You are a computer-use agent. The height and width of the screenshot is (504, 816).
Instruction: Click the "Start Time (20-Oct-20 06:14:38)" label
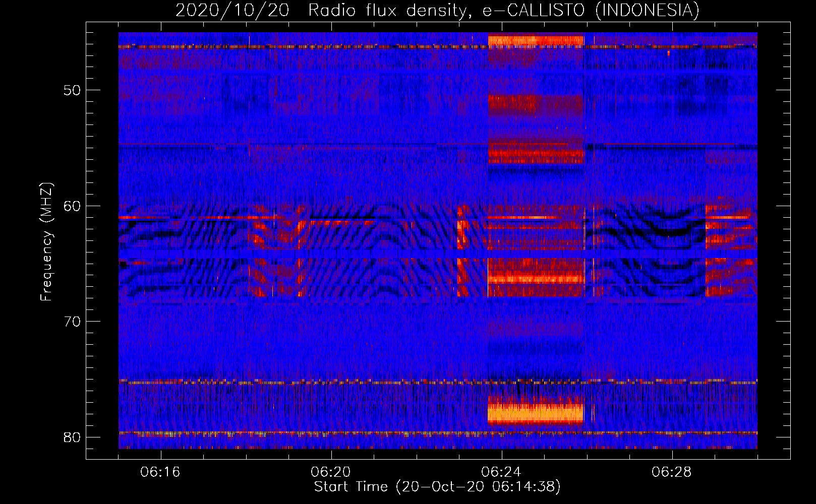[x=437, y=487]
